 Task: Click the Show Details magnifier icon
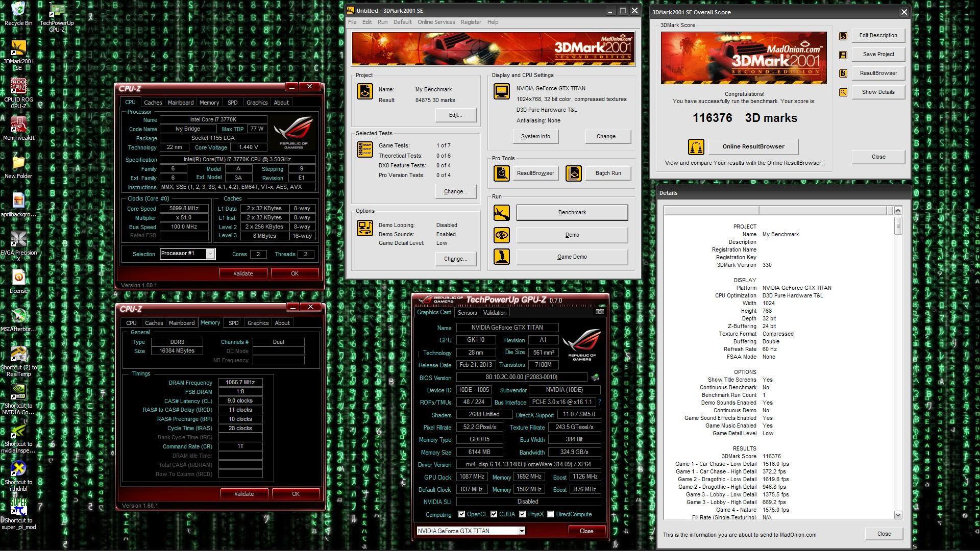(843, 92)
